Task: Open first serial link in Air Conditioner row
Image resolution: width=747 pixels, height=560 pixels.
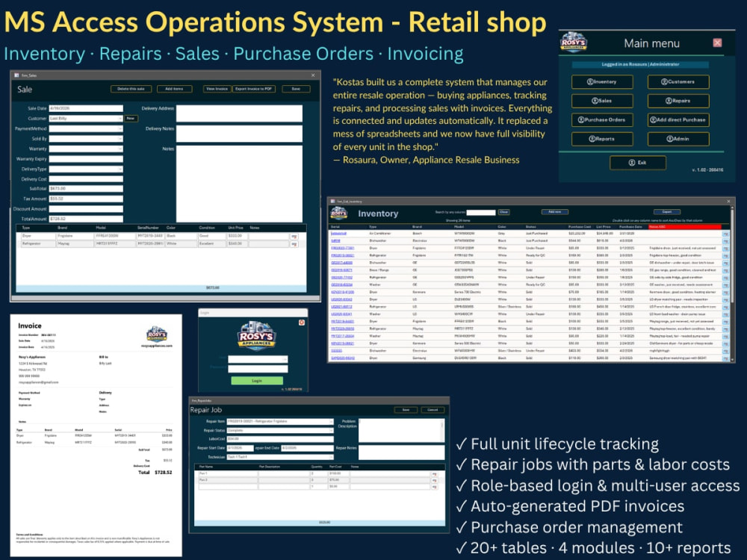Action: click(x=338, y=233)
